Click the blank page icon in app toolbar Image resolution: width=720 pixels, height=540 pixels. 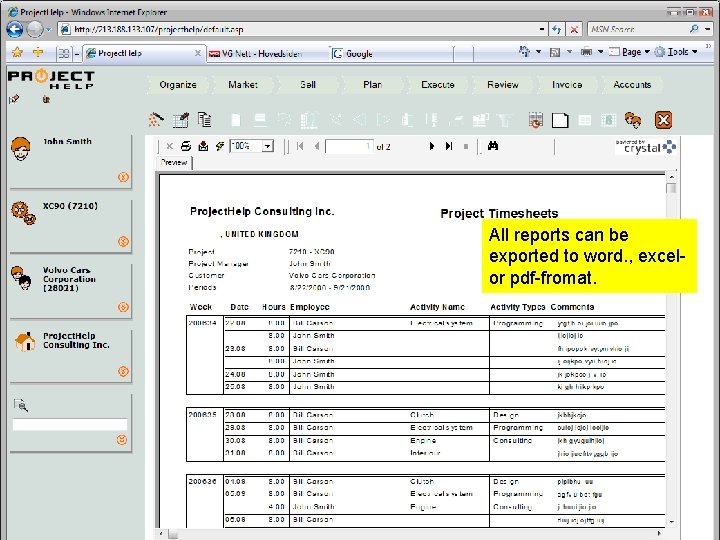560,120
